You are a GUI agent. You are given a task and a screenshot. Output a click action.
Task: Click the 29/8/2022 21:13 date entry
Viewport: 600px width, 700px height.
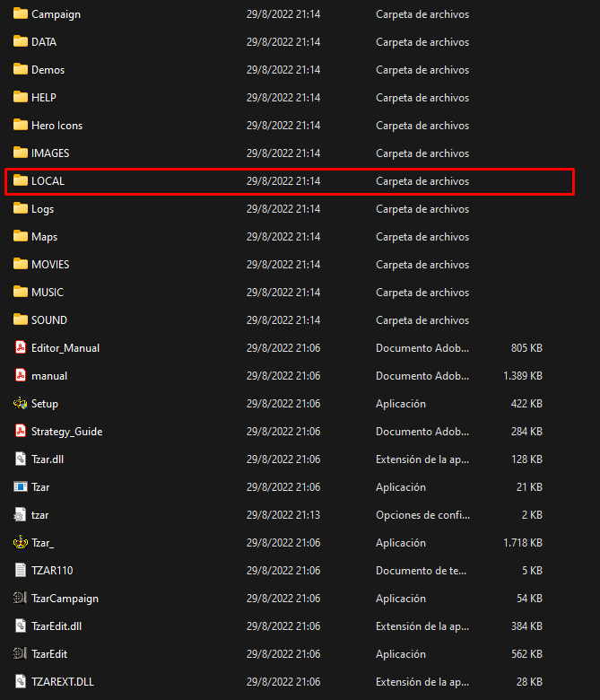click(283, 515)
